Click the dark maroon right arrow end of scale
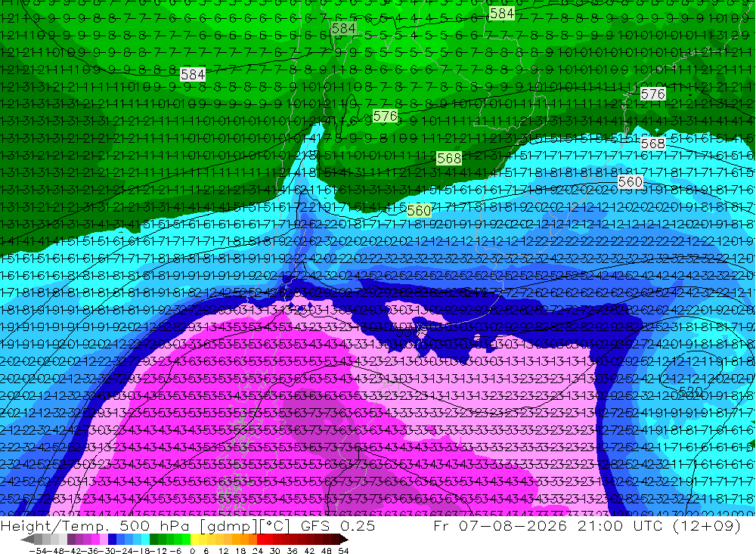The height and width of the screenshot is (554, 756). pos(344,539)
